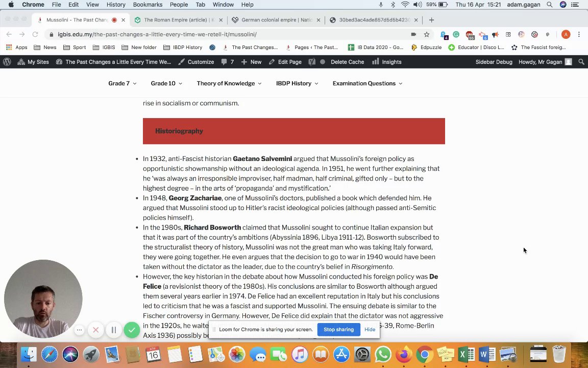Open the Chrome three-dot menu
This screenshot has width=588, height=368.
point(579,34)
